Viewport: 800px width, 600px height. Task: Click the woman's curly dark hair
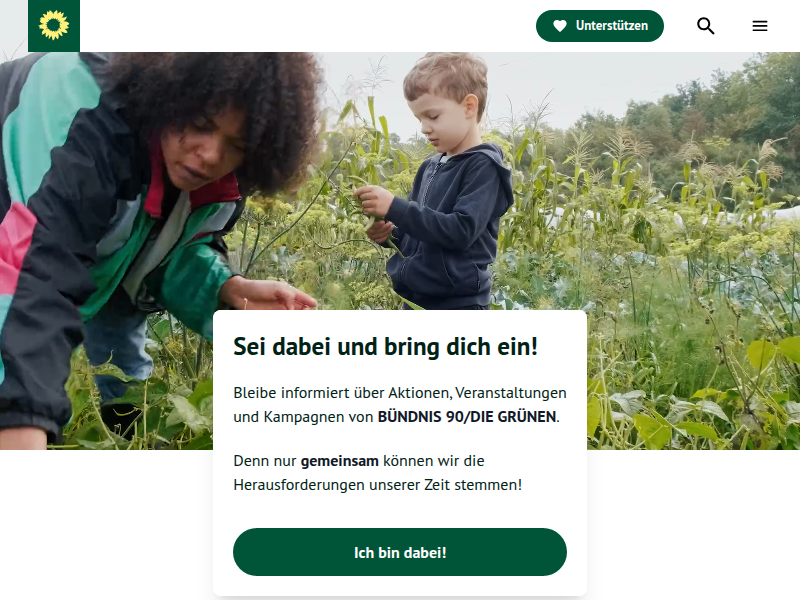[x=214, y=92]
